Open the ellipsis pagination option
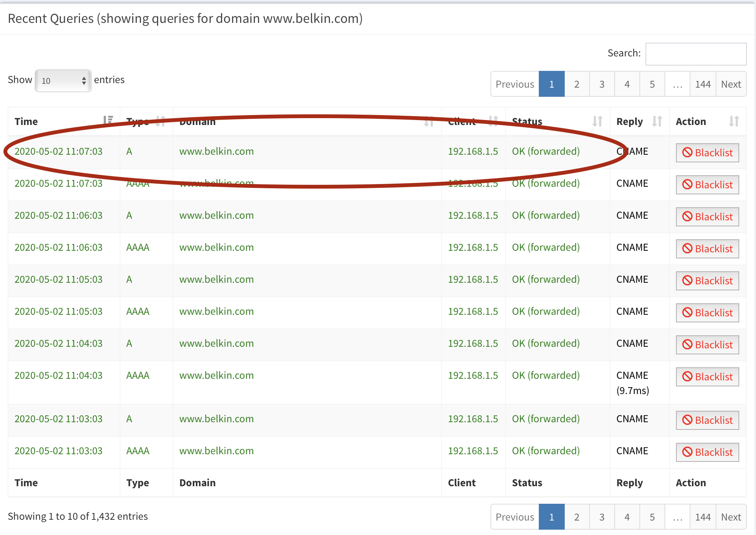The image size is (756, 535). click(x=678, y=84)
